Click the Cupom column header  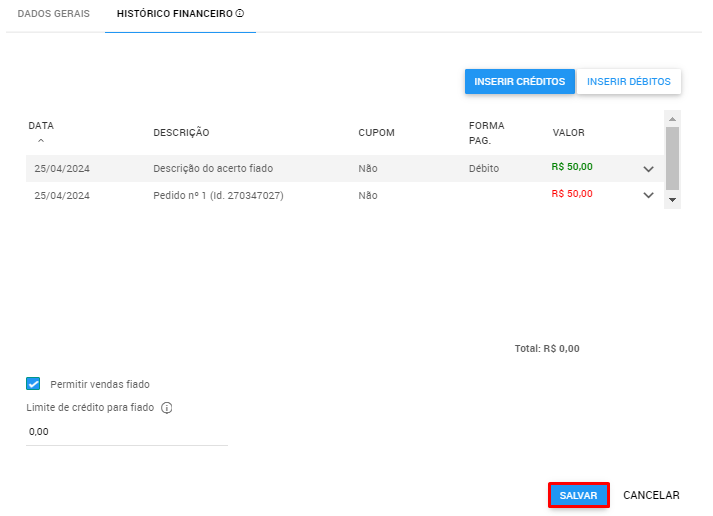[376, 133]
